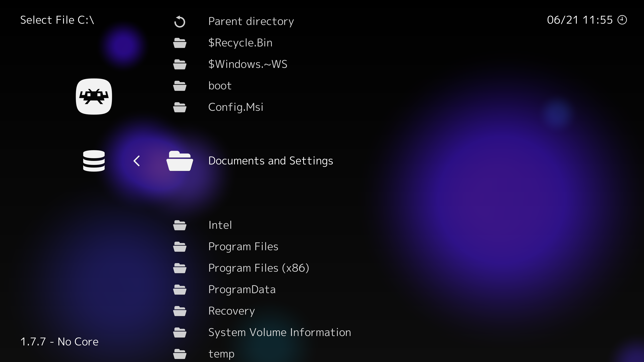
Task: Select the Parent directory entry
Action: point(251,21)
